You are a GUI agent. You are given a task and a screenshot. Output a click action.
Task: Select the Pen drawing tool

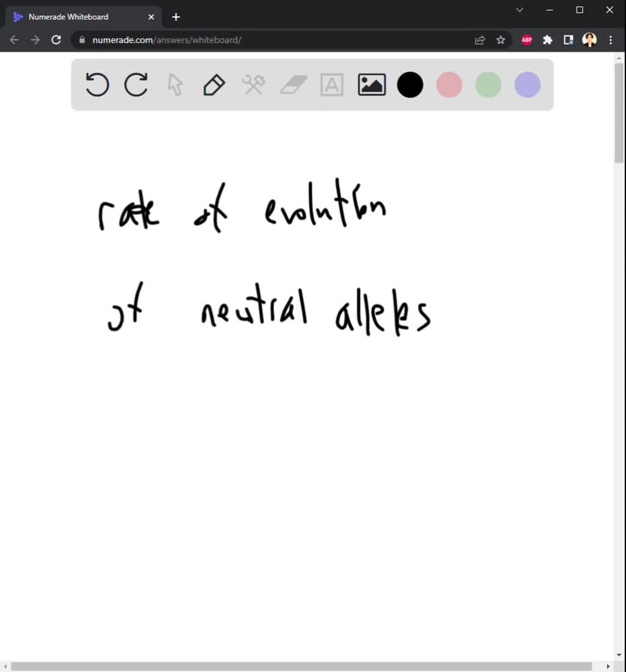tap(214, 85)
